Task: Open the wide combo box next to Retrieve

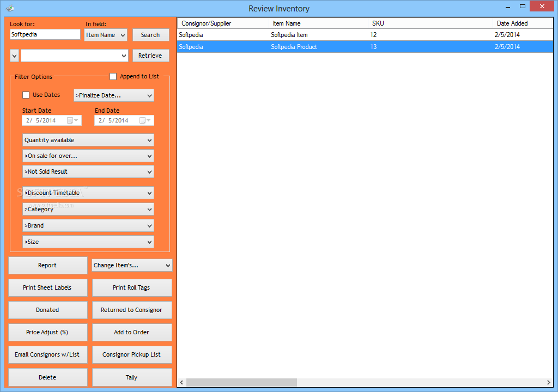Action: click(75, 56)
